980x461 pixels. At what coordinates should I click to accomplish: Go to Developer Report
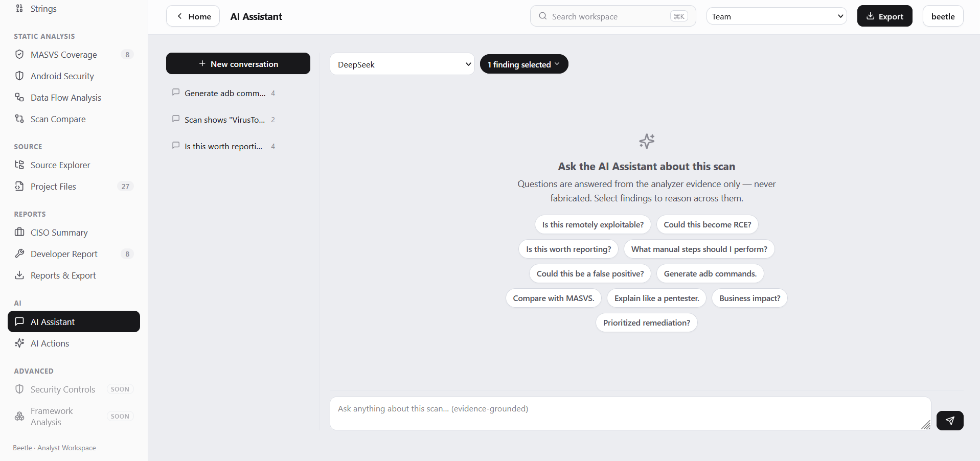click(74, 254)
